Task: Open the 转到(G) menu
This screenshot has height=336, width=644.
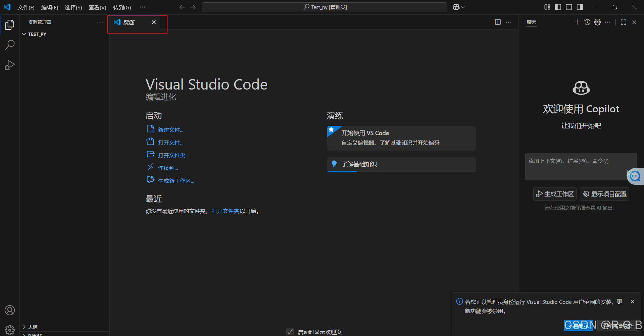Action: pyautogui.click(x=122, y=7)
